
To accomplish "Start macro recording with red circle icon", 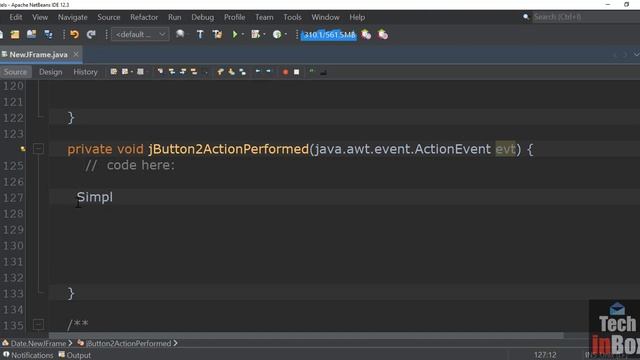I will 285,72.
